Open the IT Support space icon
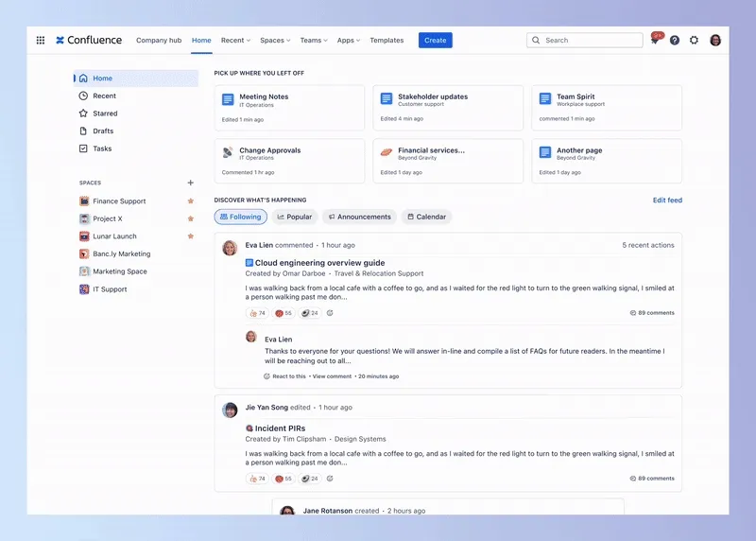The image size is (756, 541). point(84,289)
